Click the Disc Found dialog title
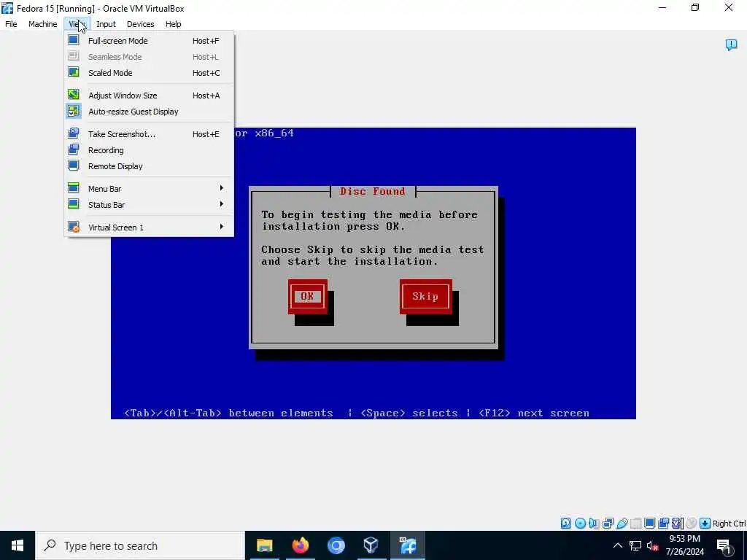This screenshot has width=747, height=560. click(x=373, y=192)
